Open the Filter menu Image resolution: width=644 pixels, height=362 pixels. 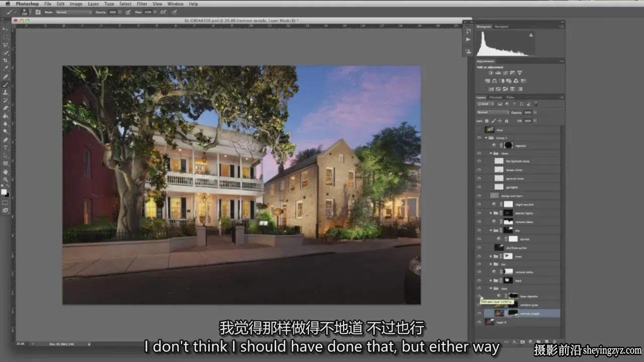[142, 4]
